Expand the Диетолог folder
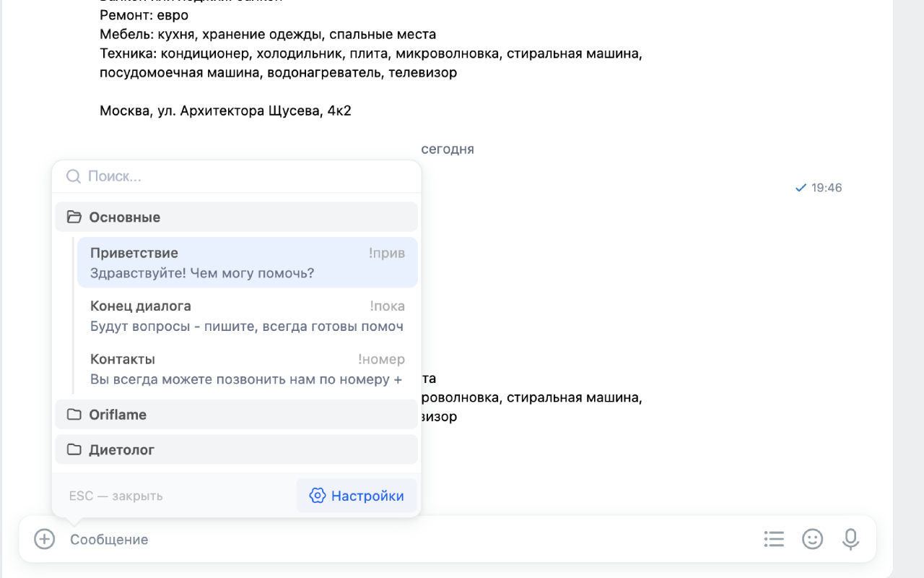This screenshot has width=924, height=578. tap(237, 449)
